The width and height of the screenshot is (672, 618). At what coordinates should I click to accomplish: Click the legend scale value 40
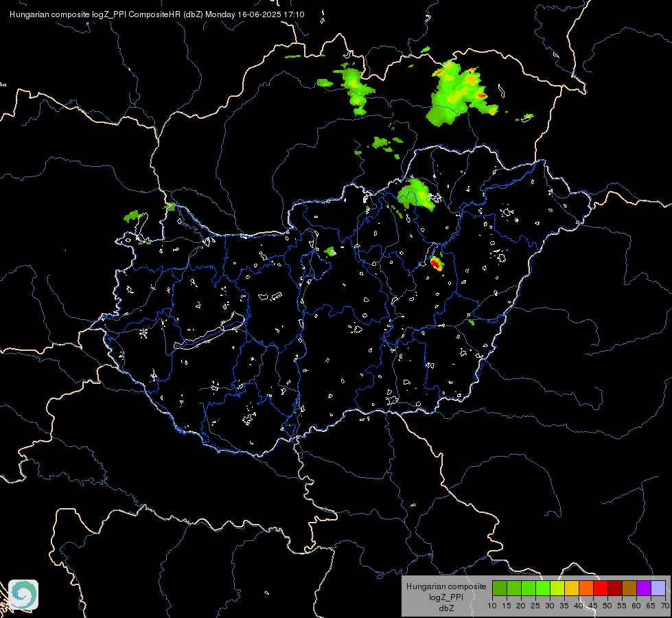[579, 606]
